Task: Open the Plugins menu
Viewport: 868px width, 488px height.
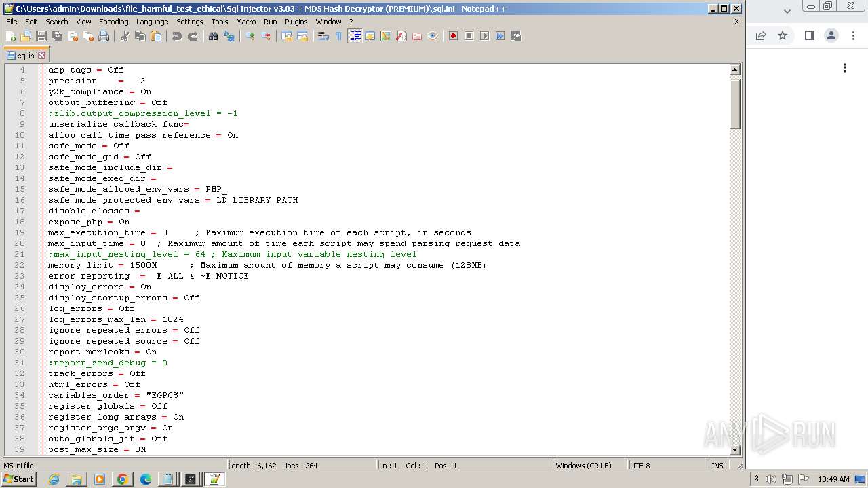Action: 296,22
